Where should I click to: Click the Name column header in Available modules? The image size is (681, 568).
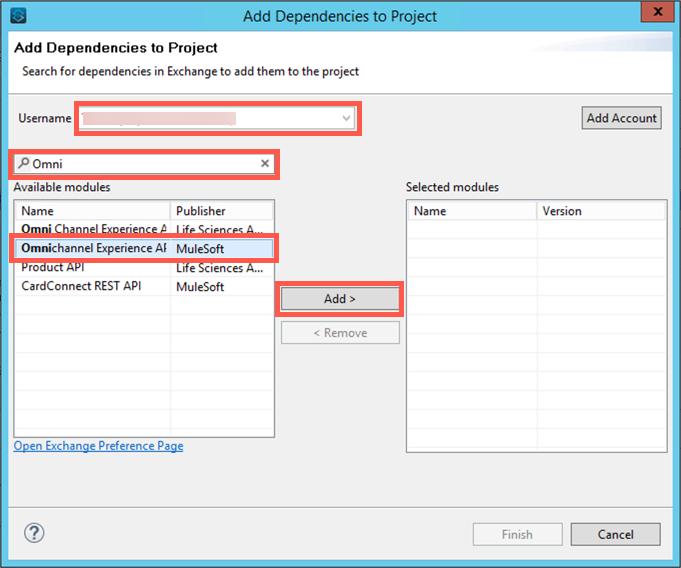(93, 211)
